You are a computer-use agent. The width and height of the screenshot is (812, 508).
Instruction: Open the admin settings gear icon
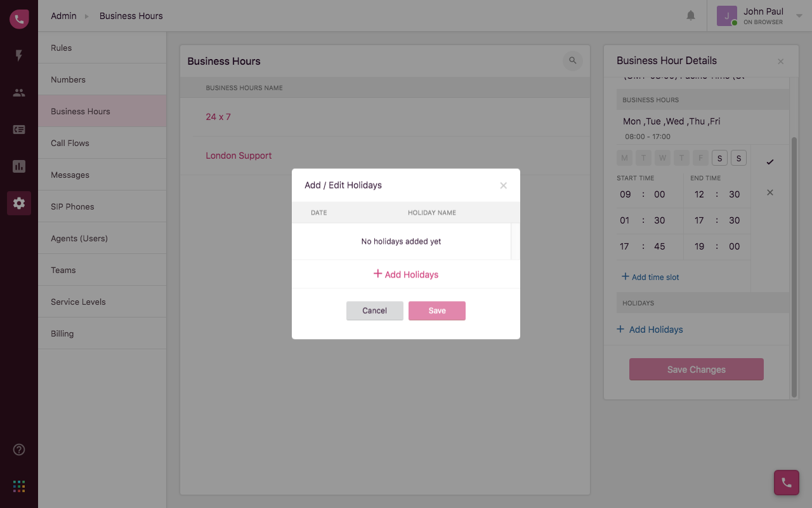coord(19,203)
